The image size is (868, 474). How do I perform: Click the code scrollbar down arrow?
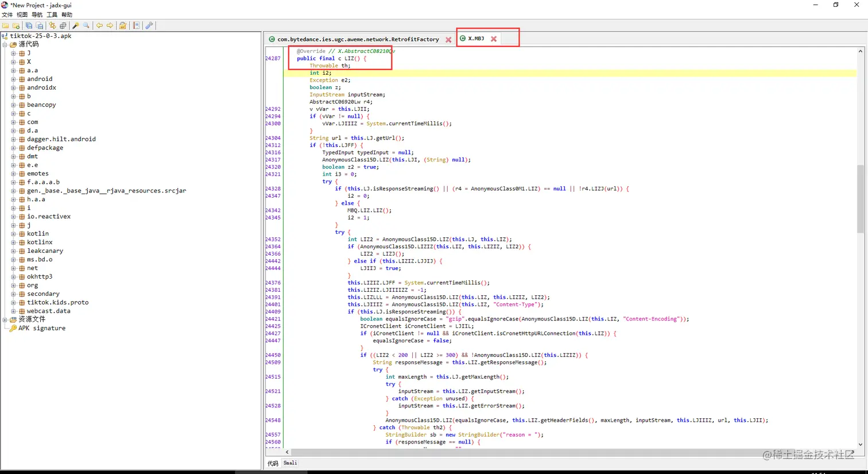860,444
